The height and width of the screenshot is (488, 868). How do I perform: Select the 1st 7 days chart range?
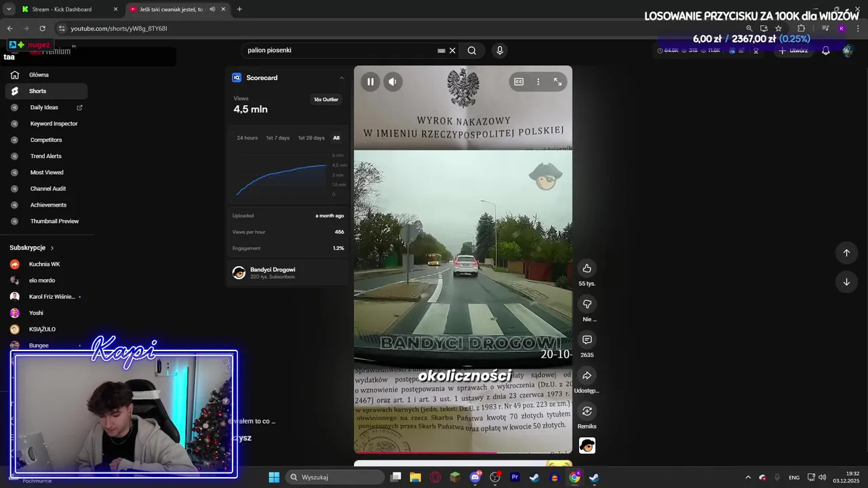click(277, 138)
